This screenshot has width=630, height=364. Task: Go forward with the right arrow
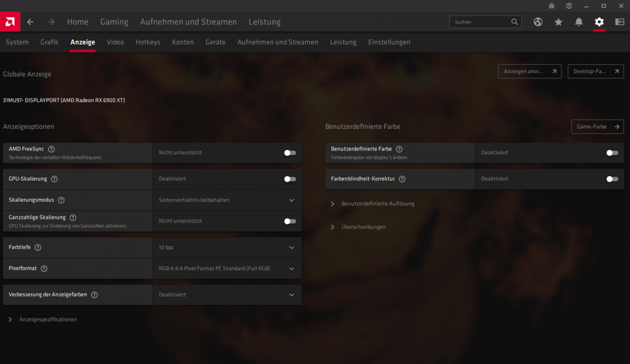[51, 22]
